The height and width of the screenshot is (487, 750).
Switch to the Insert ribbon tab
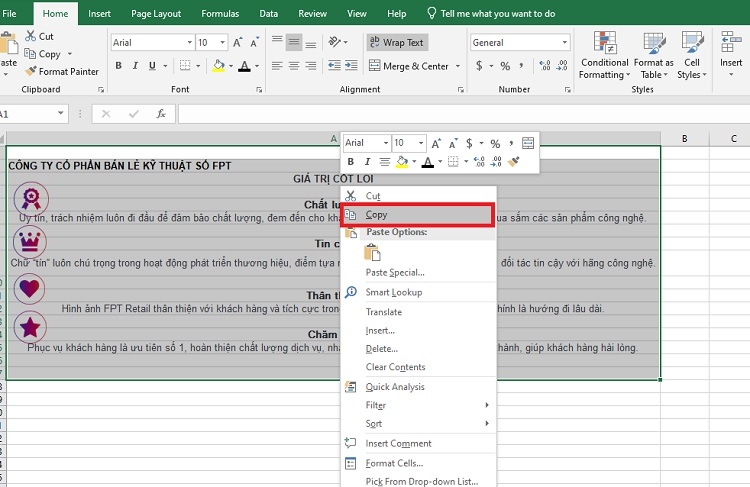pos(99,14)
